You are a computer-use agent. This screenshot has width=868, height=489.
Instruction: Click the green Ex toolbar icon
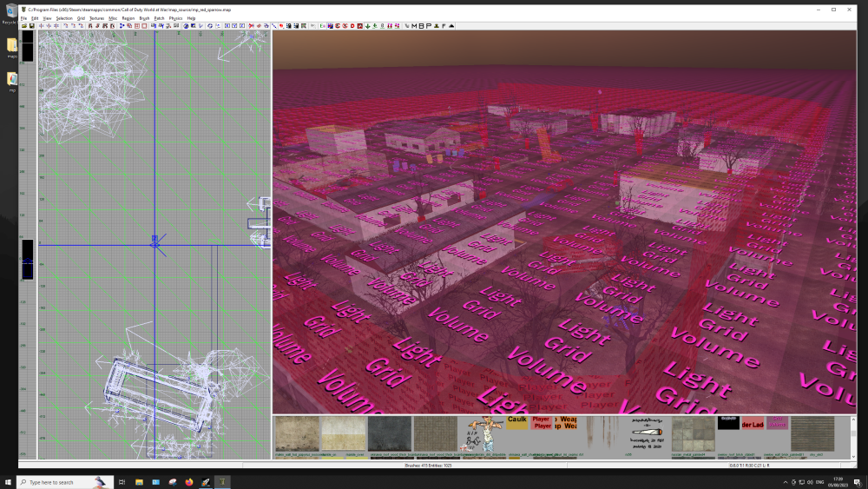322,25
